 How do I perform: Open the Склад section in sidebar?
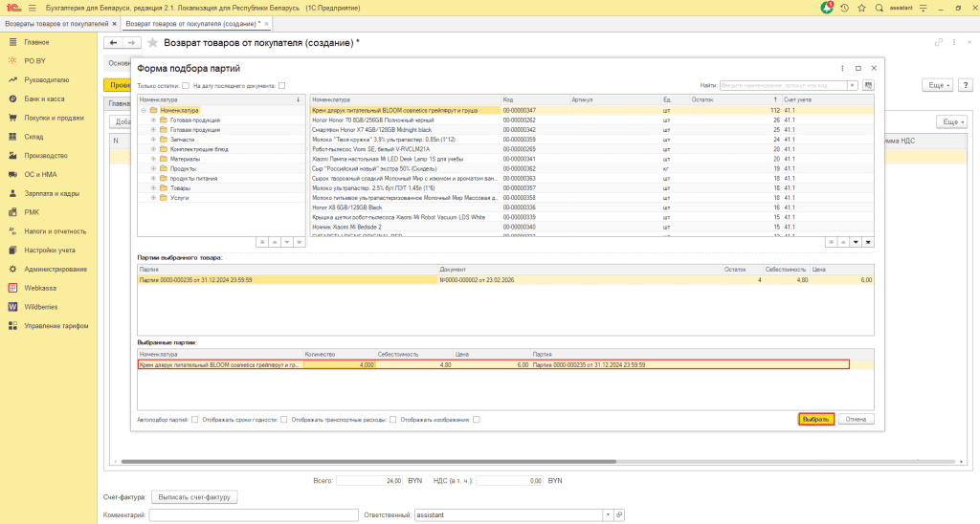coord(34,137)
